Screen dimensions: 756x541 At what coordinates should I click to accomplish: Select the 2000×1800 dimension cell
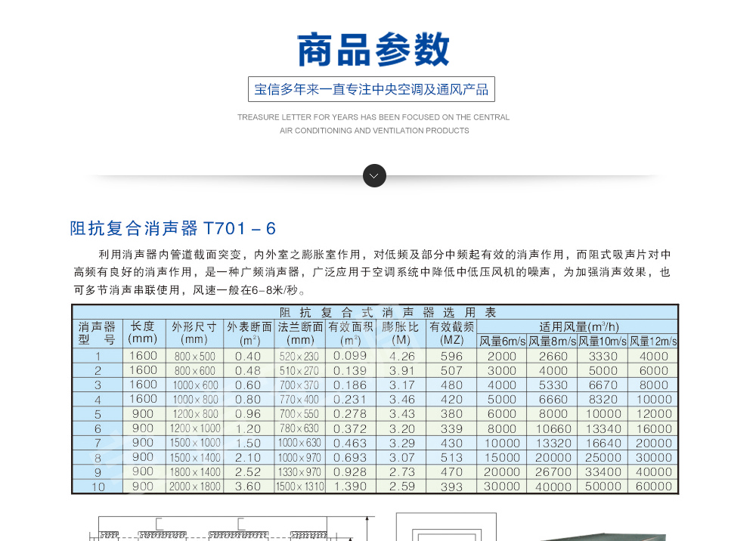point(194,487)
